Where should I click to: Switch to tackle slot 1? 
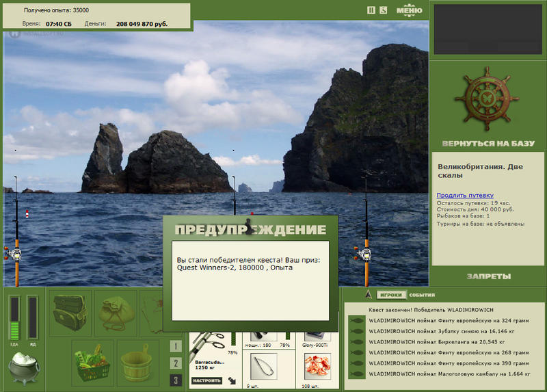pyautogui.click(x=176, y=346)
